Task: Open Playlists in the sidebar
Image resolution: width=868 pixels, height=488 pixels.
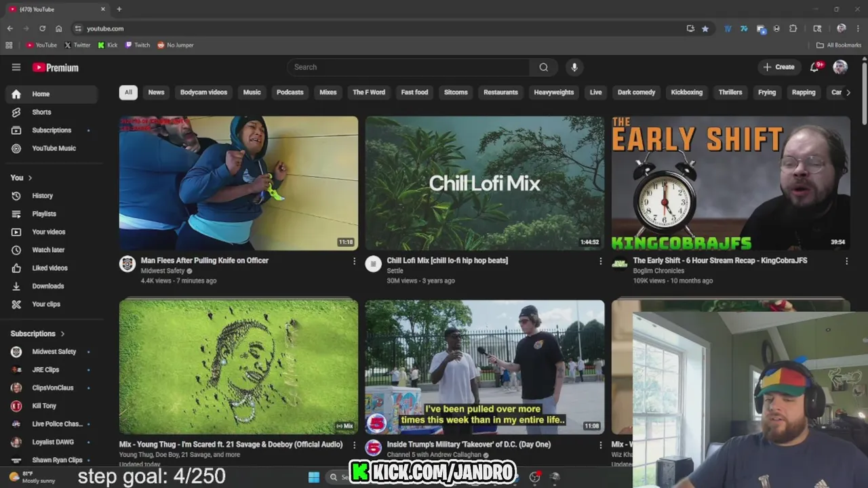Action: (52, 213)
